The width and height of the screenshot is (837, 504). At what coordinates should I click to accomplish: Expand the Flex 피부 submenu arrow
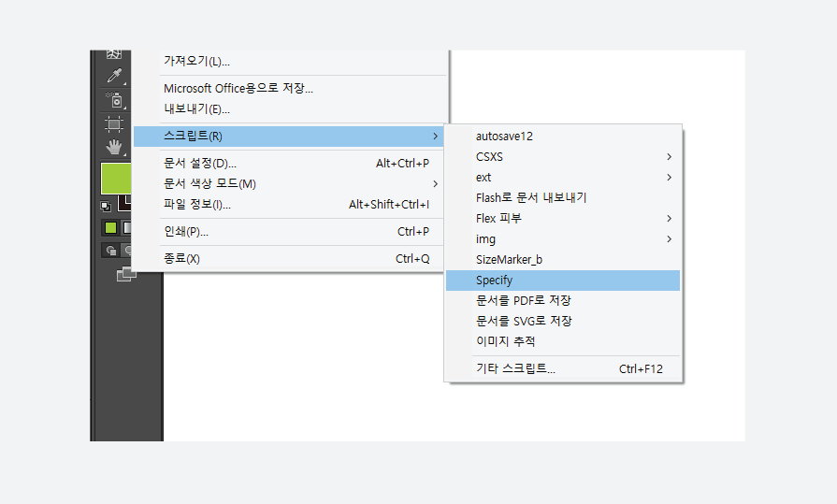click(x=669, y=219)
